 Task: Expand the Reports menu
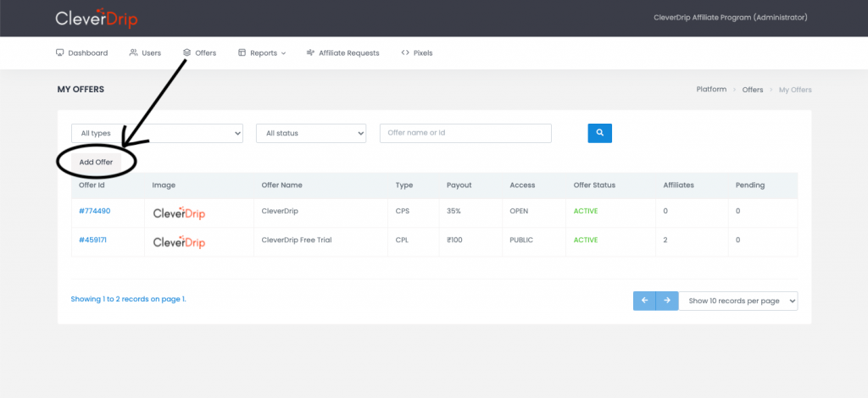[262, 53]
